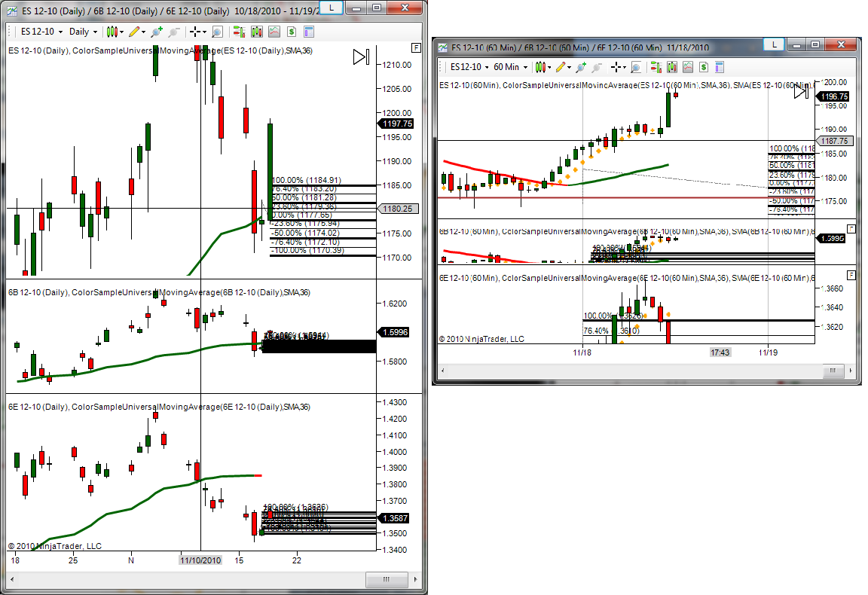
Task: Click Fibonacci label -50.00% (1174.02)
Action: point(305,233)
